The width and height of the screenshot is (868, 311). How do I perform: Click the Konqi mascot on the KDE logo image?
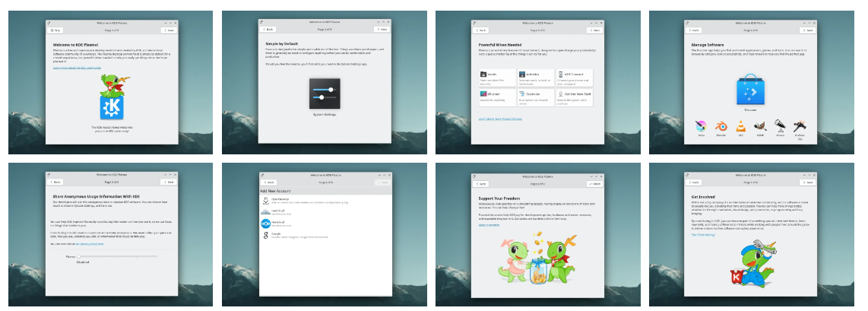[x=112, y=97]
